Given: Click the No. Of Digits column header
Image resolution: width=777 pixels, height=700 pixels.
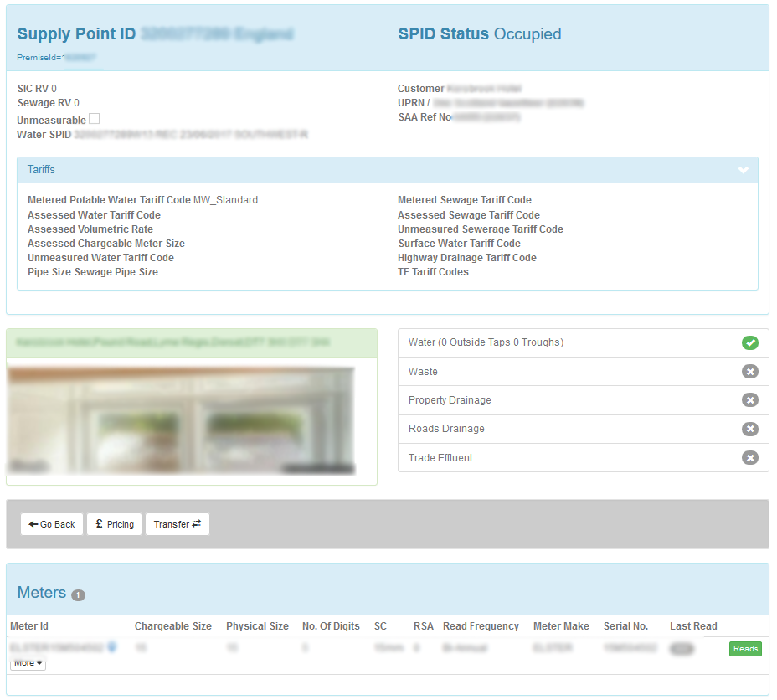Looking at the screenshot, I should coord(331,626).
